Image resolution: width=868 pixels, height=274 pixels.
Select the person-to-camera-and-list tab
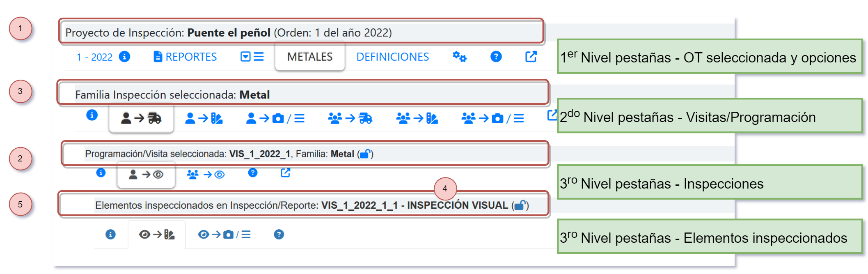click(x=275, y=119)
